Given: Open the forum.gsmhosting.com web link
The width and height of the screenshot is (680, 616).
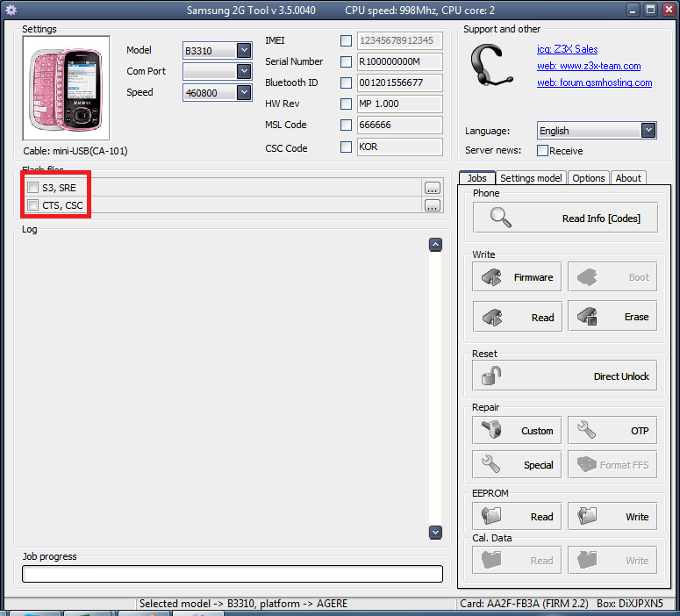Looking at the screenshot, I should point(594,82).
